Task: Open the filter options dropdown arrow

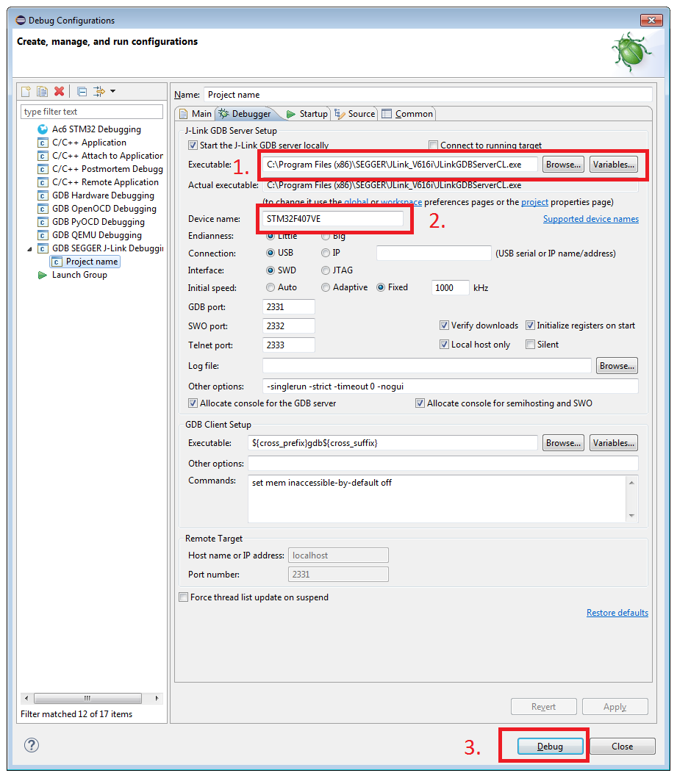Action: (x=113, y=91)
